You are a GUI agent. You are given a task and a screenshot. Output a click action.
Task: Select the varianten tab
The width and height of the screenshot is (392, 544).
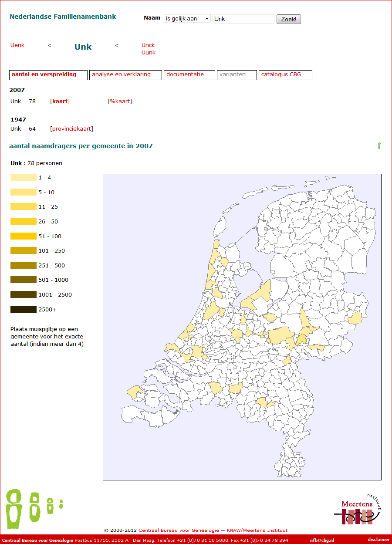pos(237,75)
